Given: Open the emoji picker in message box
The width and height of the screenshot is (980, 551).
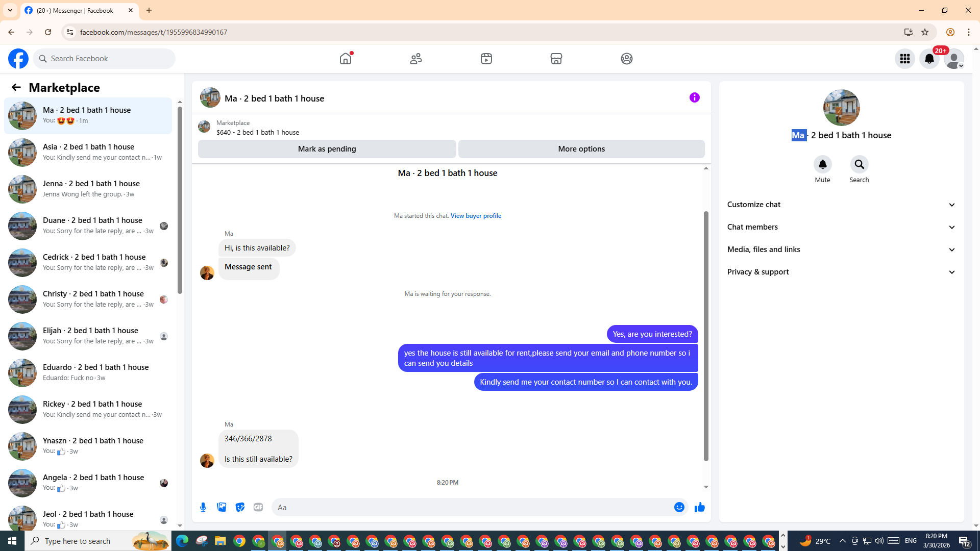Looking at the screenshot, I should tap(679, 507).
